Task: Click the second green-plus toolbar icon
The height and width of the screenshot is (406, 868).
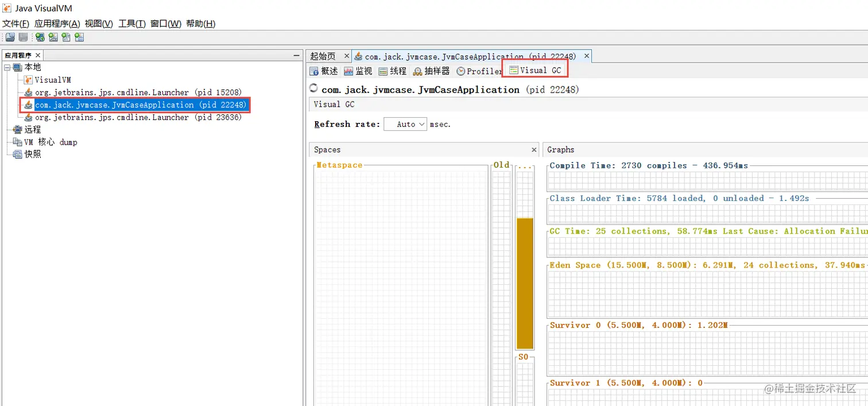Action: click(x=53, y=37)
